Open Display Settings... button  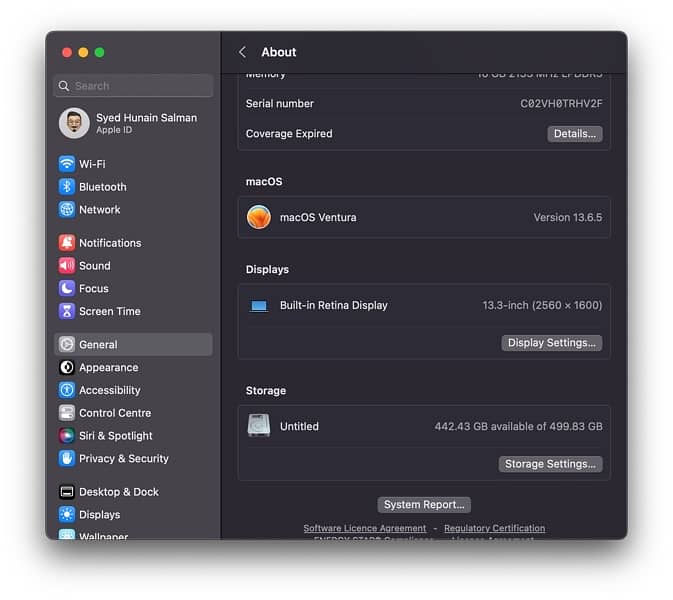pyautogui.click(x=551, y=343)
